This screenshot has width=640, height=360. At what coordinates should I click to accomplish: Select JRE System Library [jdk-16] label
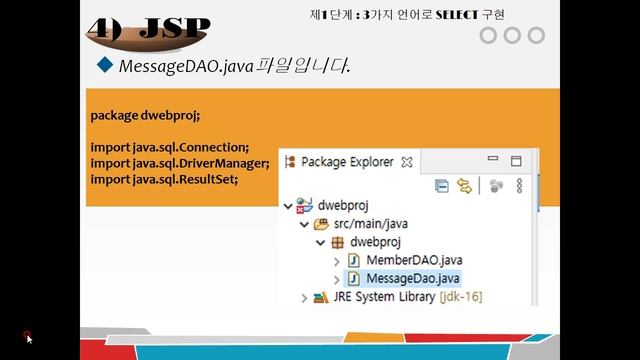coord(408,297)
